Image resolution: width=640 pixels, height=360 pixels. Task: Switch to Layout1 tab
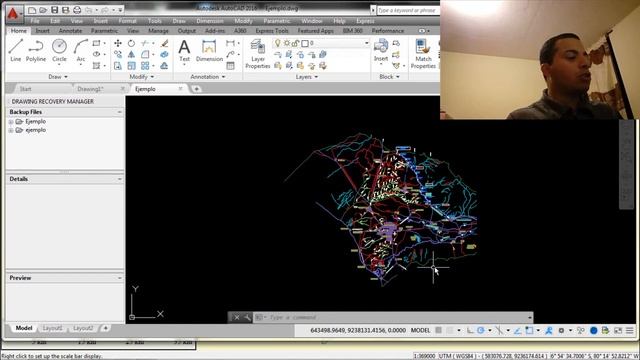(53, 328)
